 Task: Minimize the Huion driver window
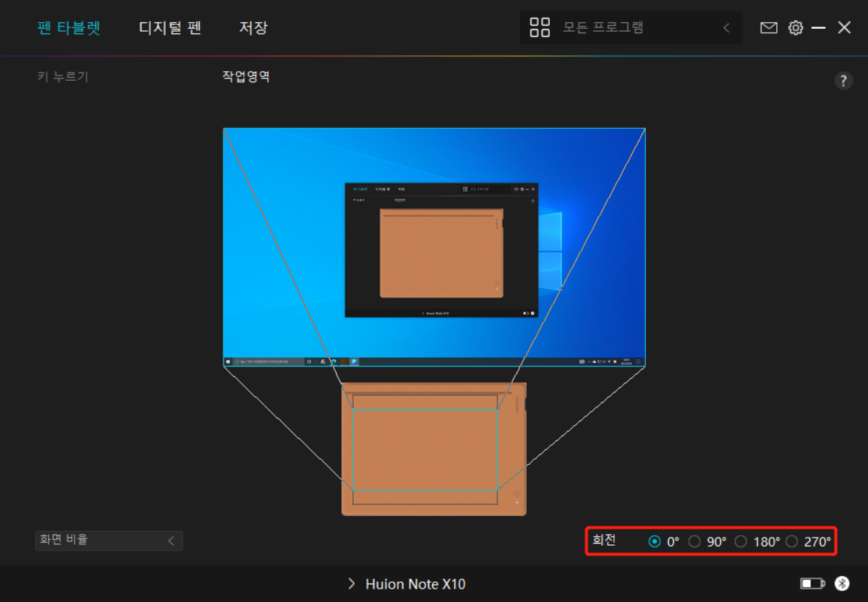(818, 28)
